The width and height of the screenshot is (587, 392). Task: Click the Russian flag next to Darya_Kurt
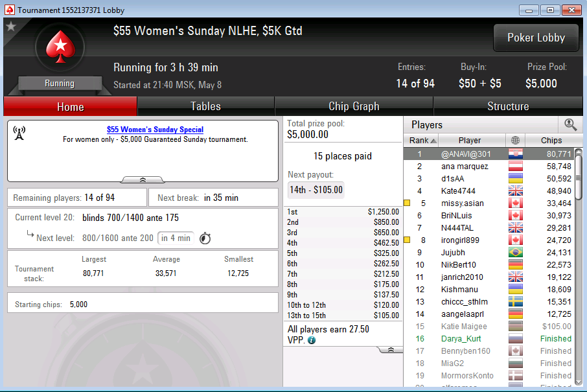coord(516,339)
